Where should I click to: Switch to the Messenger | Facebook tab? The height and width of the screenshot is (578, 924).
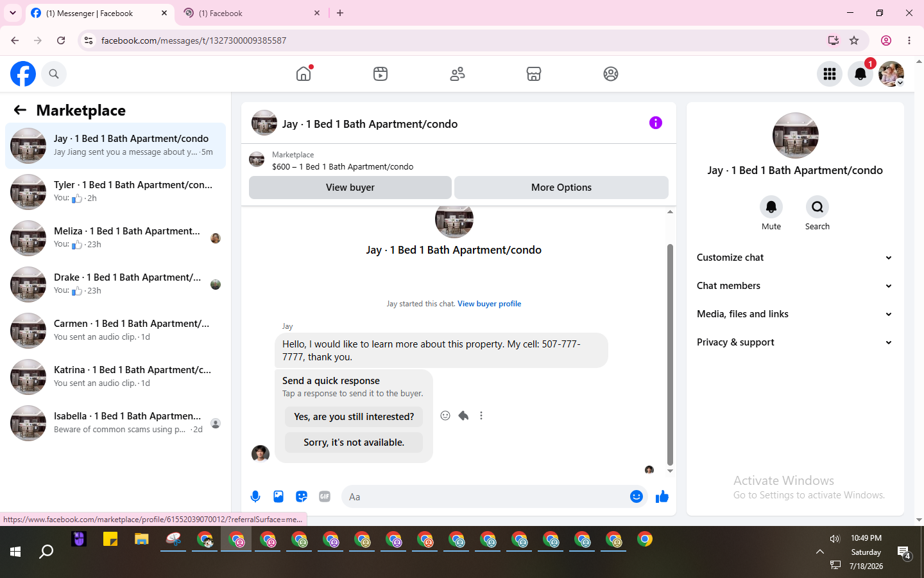(100, 13)
